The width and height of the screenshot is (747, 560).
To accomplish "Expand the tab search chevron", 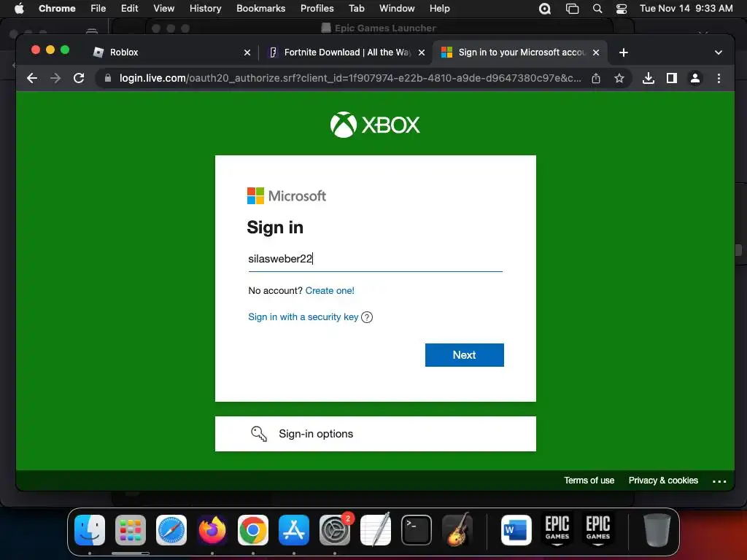I will [x=719, y=52].
